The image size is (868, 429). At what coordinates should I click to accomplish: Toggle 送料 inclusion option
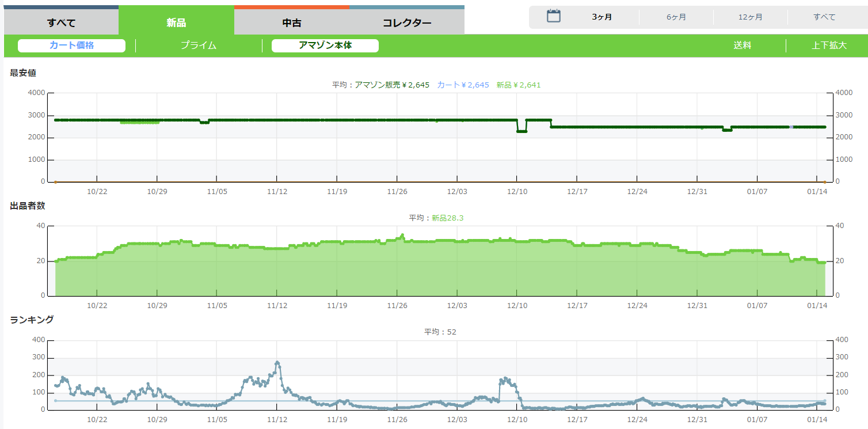tap(743, 45)
